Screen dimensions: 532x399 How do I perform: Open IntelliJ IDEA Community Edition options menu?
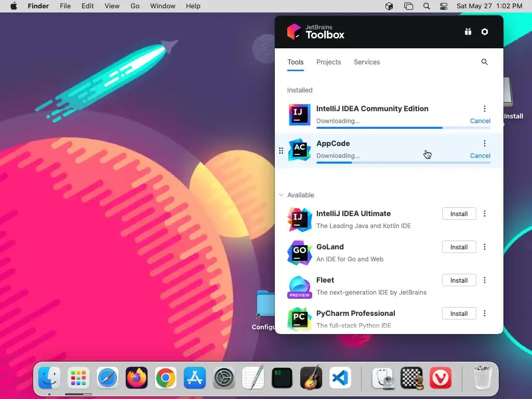pyautogui.click(x=485, y=109)
